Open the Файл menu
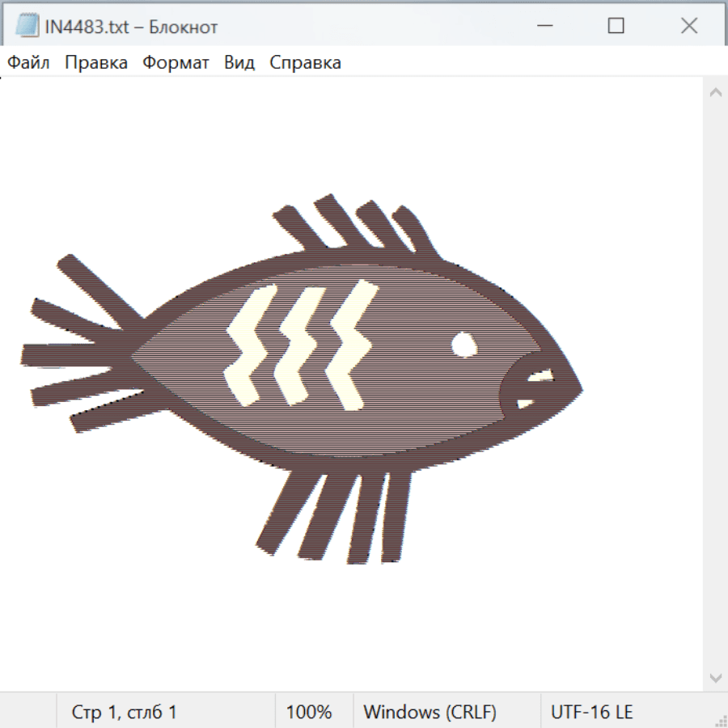The height and width of the screenshot is (728, 728). click(x=28, y=63)
